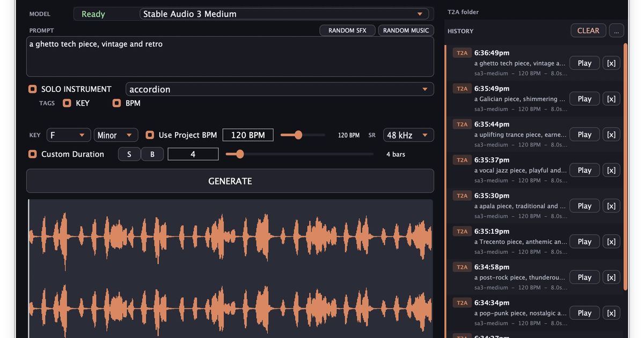Play the ghetto tech piece entry
This screenshot has height=338, width=644.
tap(584, 63)
